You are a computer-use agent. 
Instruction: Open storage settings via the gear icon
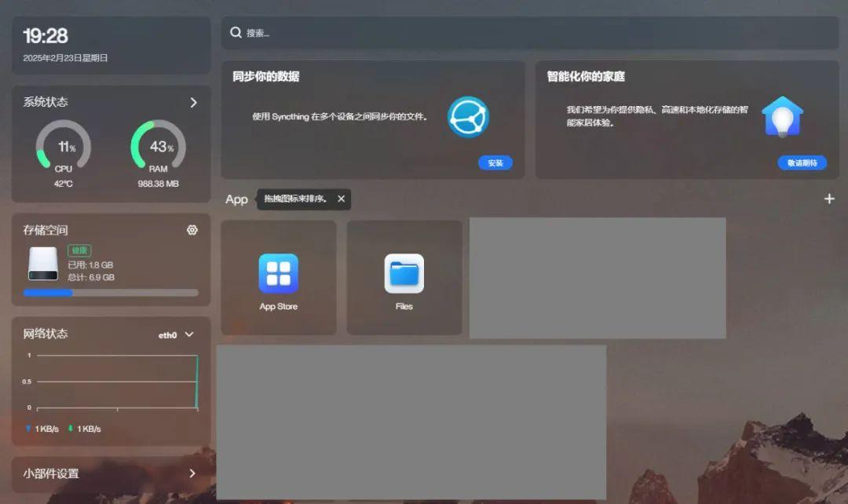[192, 229]
